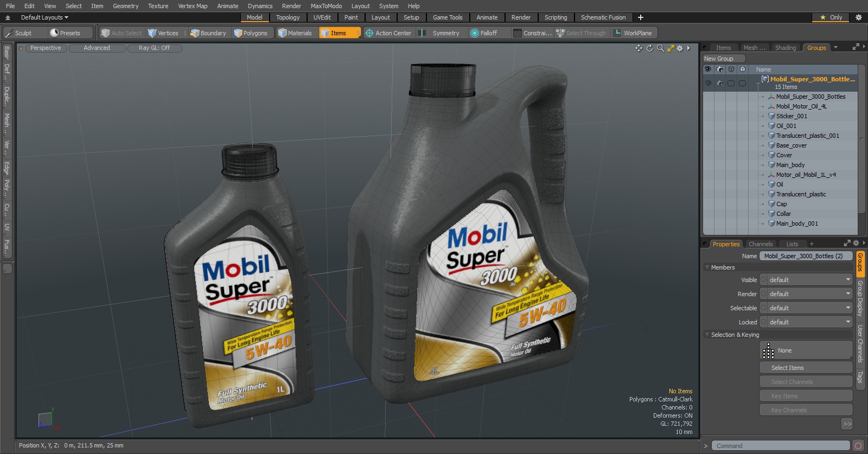Image resolution: width=868 pixels, height=454 pixels.
Task: Click the Select Through toolbar button
Action: [581, 33]
